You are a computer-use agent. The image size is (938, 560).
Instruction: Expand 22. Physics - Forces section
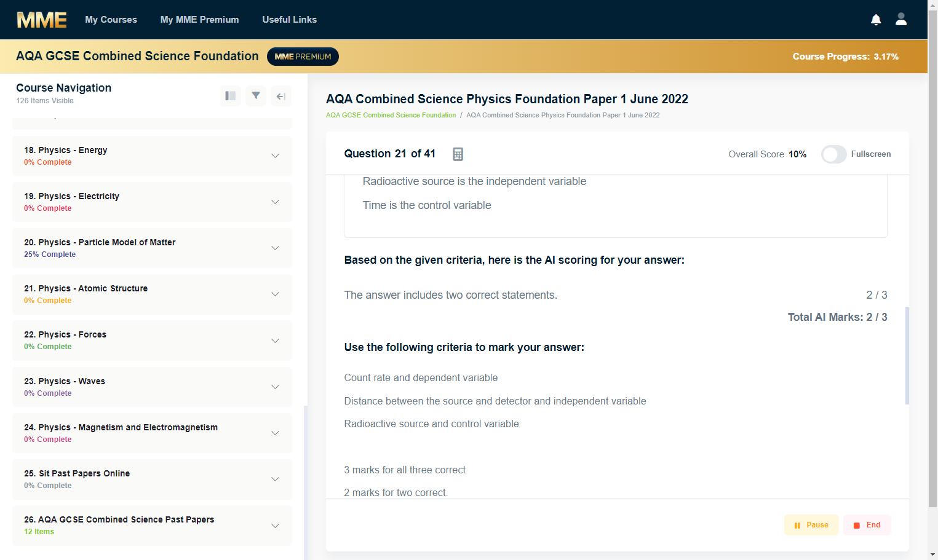click(152, 341)
